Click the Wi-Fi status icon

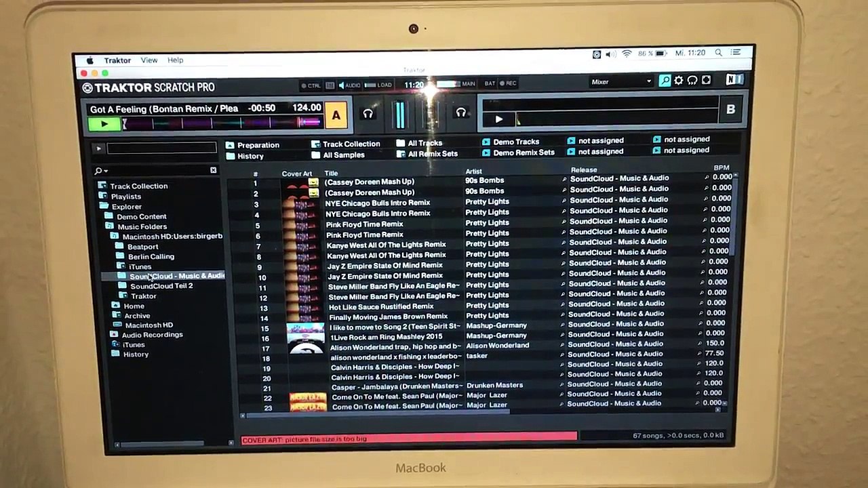point(627,54)
